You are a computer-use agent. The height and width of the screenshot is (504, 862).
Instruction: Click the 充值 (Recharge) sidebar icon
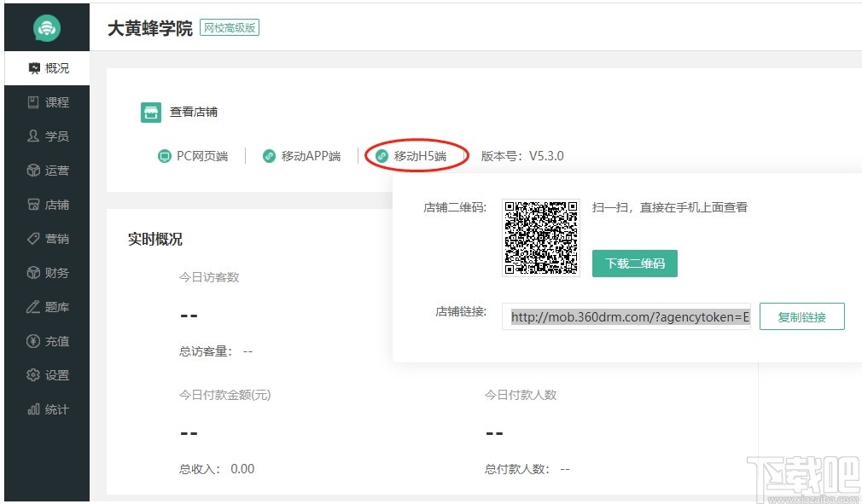47,340
